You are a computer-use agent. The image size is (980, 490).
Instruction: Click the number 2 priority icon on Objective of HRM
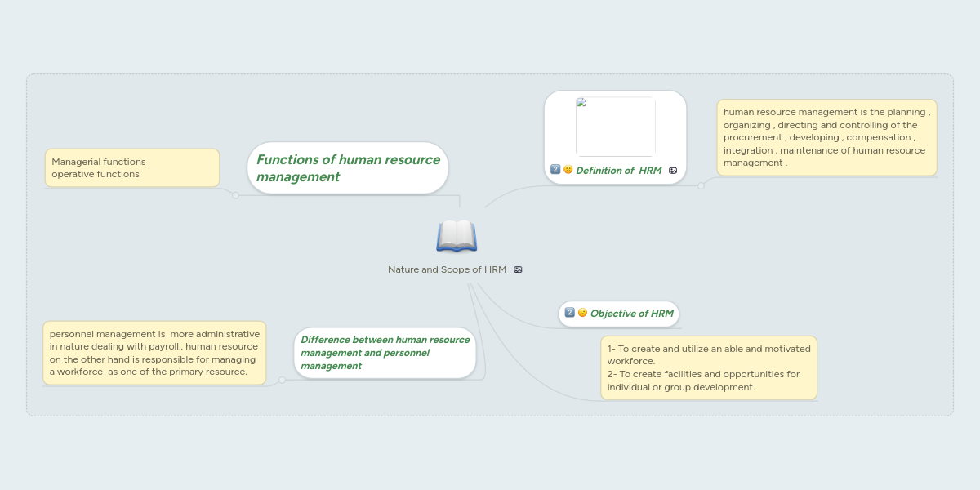(570, 313)
